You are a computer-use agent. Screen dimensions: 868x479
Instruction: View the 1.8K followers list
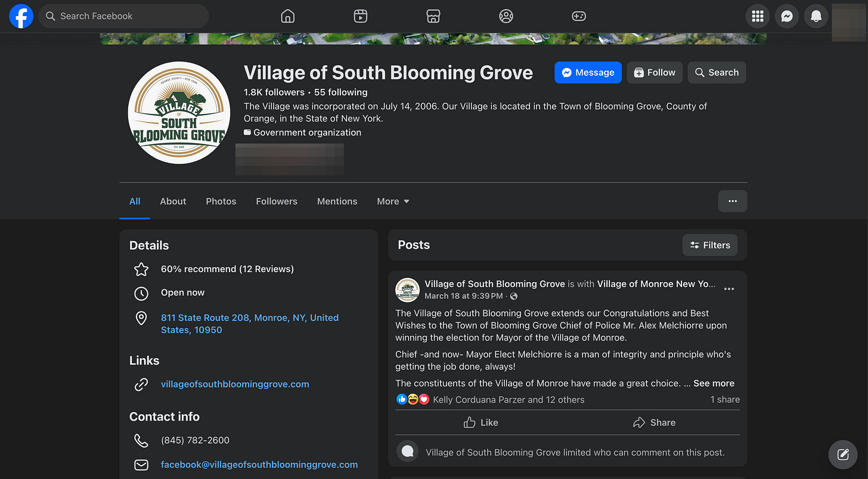tap(274, 92)
